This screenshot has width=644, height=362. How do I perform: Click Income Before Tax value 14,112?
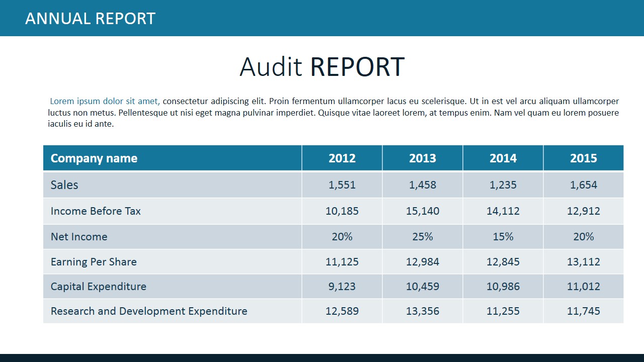tap(503, 211)
